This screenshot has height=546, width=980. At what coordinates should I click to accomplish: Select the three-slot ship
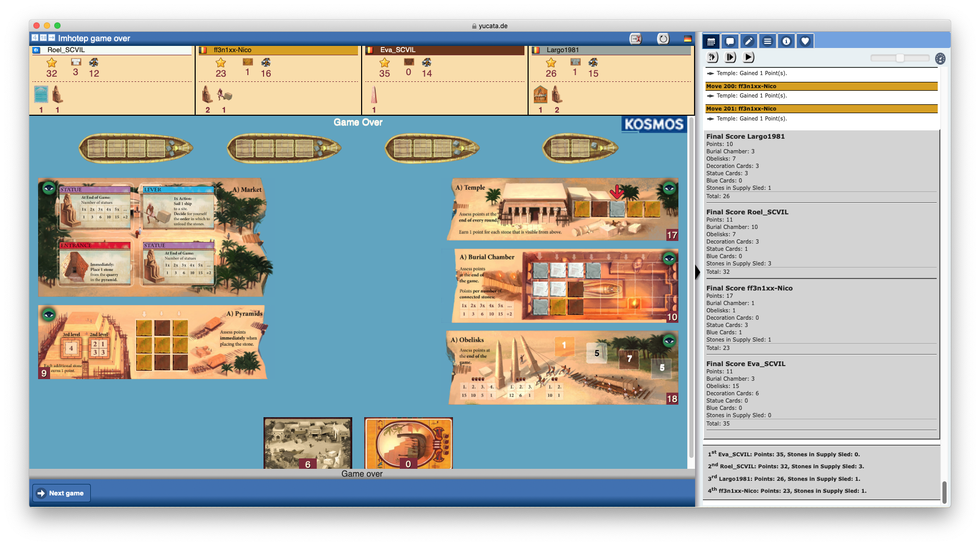[x=432, y=149]
